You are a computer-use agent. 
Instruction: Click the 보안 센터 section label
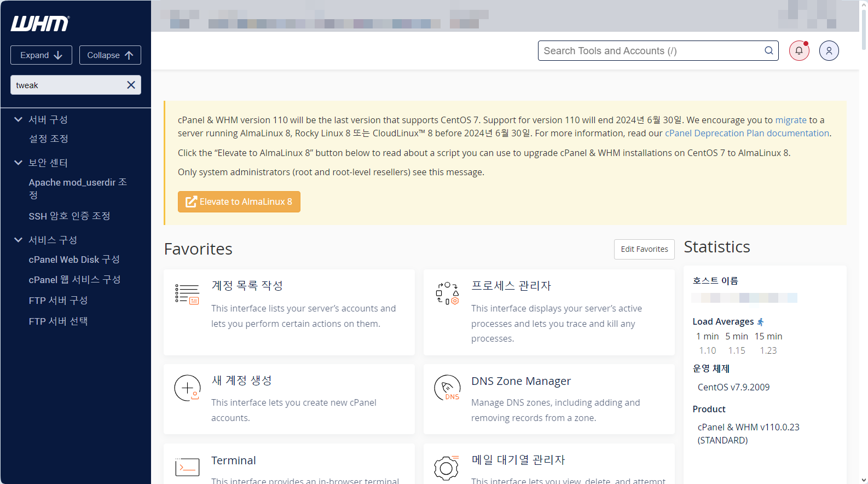[x=48, y=163]
